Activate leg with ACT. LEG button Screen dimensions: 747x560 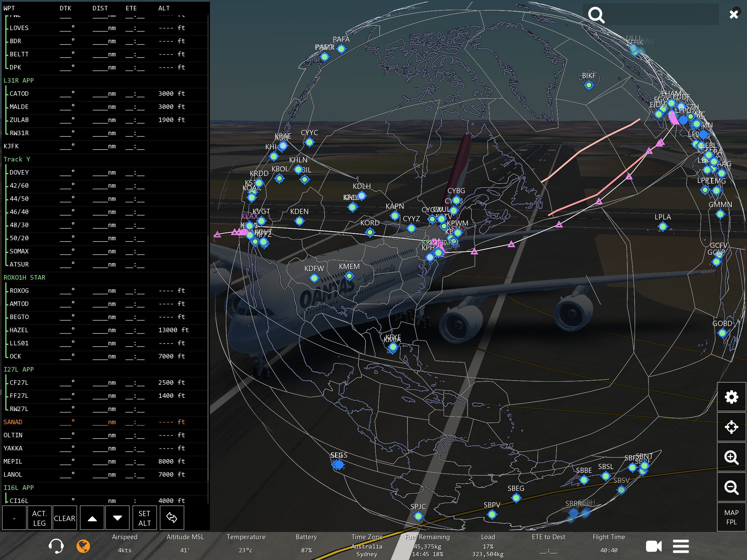pos(39,517)
